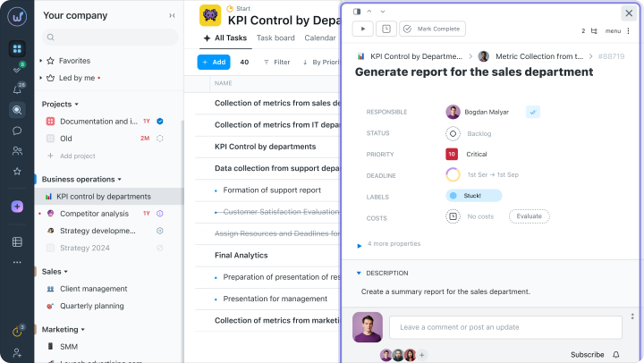Image resolution: width=644 pixels, height=363 pixels.
Task: Mark Complete the current task
Action: tap(431, 29)
